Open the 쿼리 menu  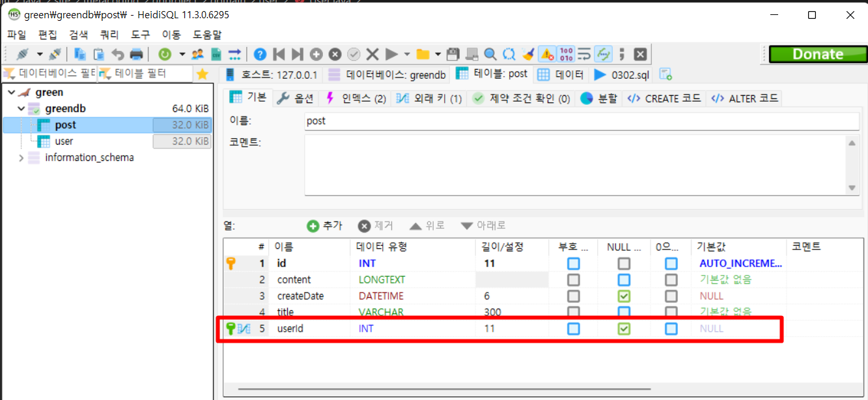(x=109, y=35)
